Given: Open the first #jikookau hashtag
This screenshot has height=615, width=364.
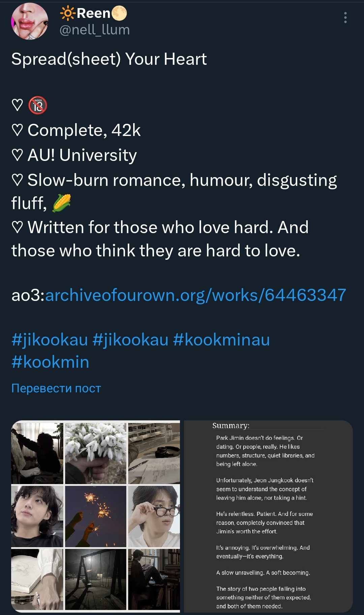Looking at the screenshot, I should tap(50, 339).
